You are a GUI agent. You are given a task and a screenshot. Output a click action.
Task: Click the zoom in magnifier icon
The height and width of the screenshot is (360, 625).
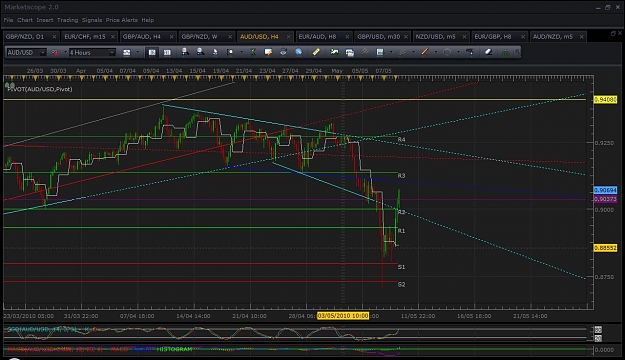[185, 52]
